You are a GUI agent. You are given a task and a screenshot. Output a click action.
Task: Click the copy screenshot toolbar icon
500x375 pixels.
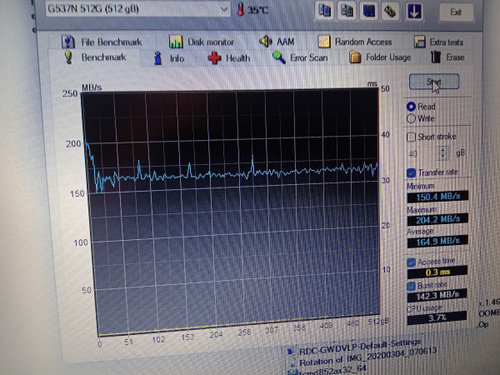(x=347, y=11)
